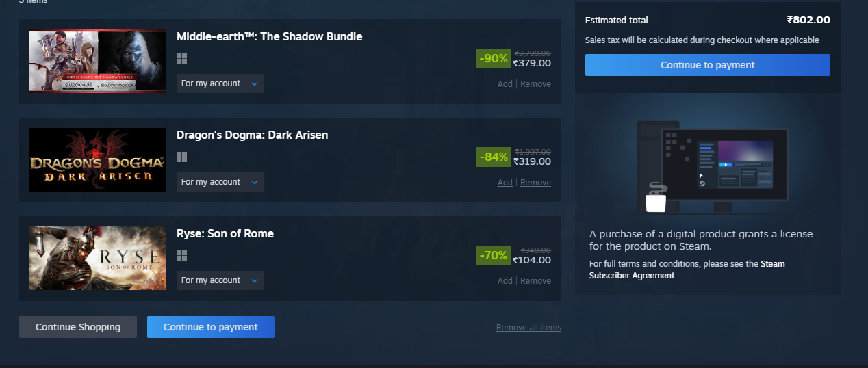Open Dragon's Dogma Dark Arisen thumbnail

(98, 160)
